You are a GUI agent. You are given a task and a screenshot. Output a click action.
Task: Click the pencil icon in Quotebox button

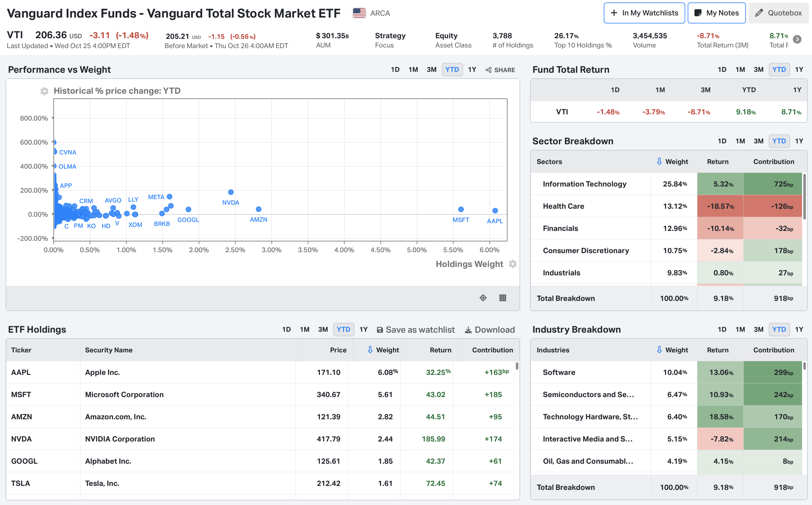pyautogui.click(x=759, y=13)
